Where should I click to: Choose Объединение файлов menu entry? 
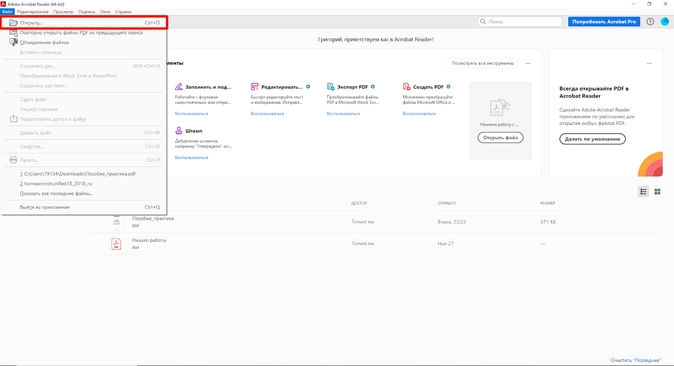click(x=84, y=42)
